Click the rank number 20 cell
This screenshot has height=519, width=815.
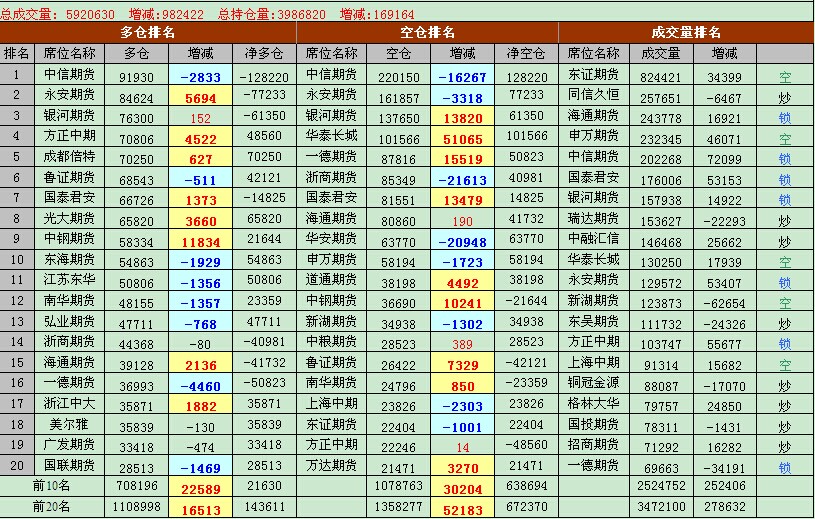(x=17, y=465)
